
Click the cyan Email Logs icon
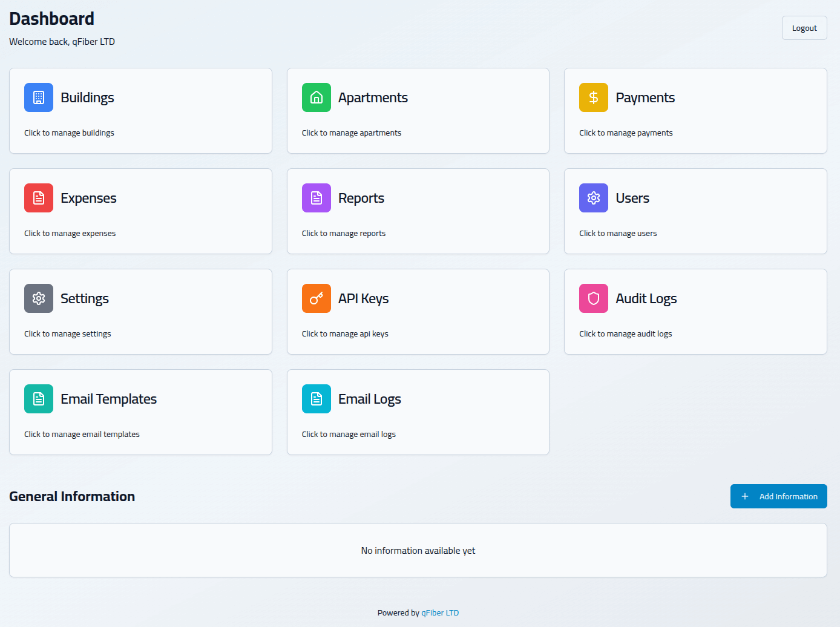pyautogui.click(x=317, y=399)
